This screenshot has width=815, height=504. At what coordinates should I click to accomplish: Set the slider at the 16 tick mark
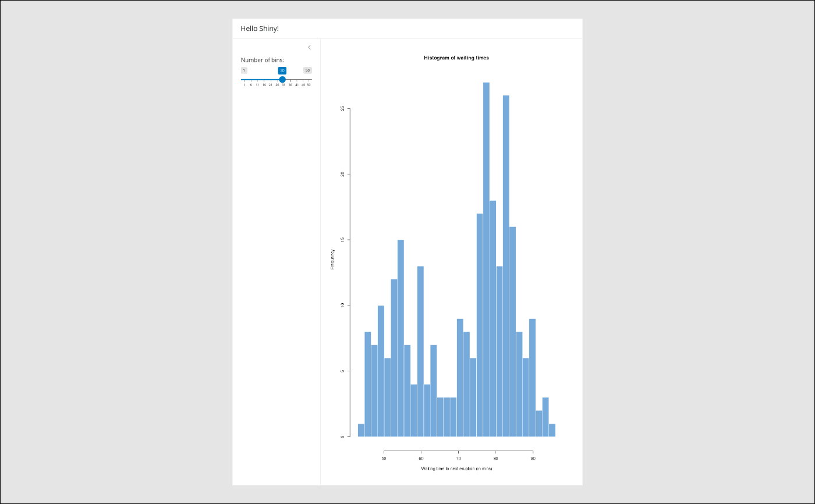click(264, 80)
